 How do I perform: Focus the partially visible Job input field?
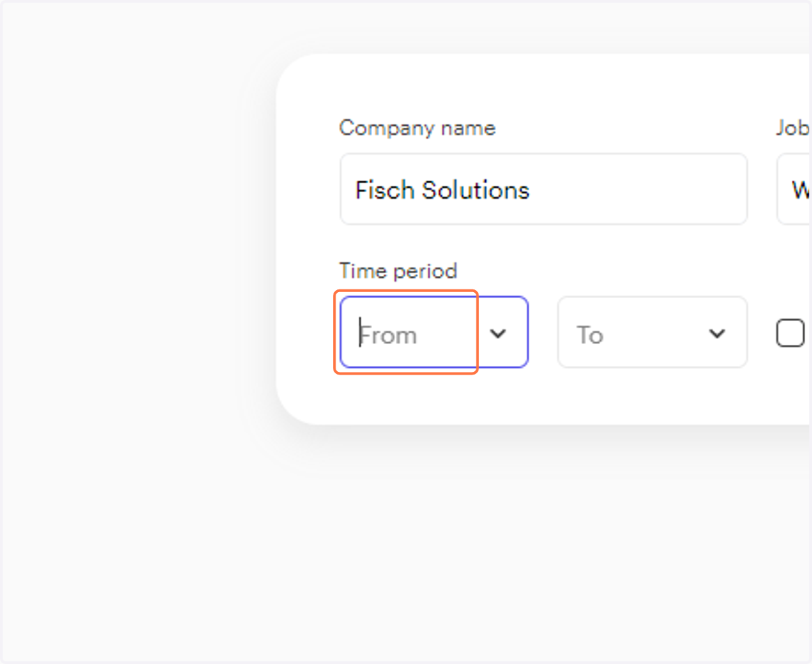[794, 189]
